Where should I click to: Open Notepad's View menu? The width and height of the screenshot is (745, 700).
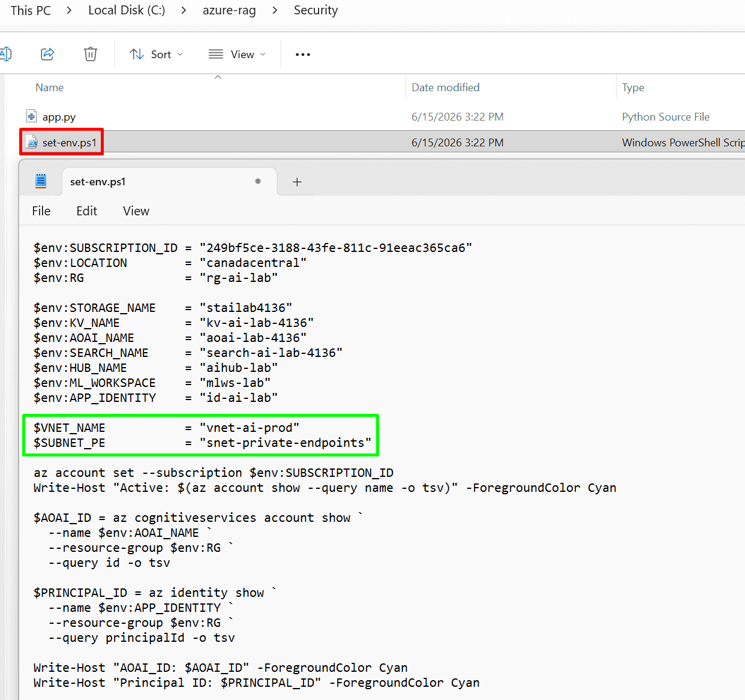pyautogui.click(x=136, y=211)
